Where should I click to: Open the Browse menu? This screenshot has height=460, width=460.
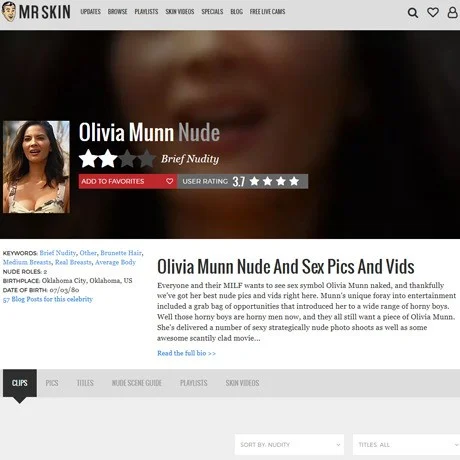pyautogui.click(x=117, y=12)
